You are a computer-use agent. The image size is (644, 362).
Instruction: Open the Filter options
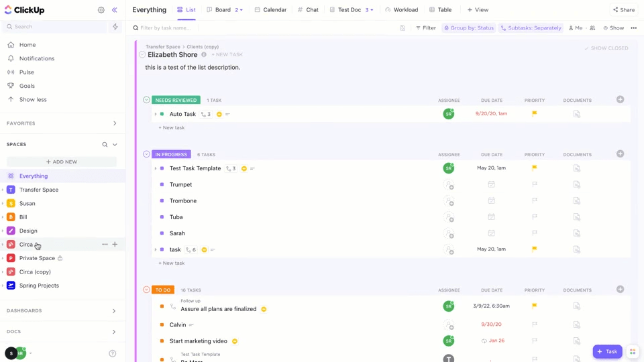(425, 28)
